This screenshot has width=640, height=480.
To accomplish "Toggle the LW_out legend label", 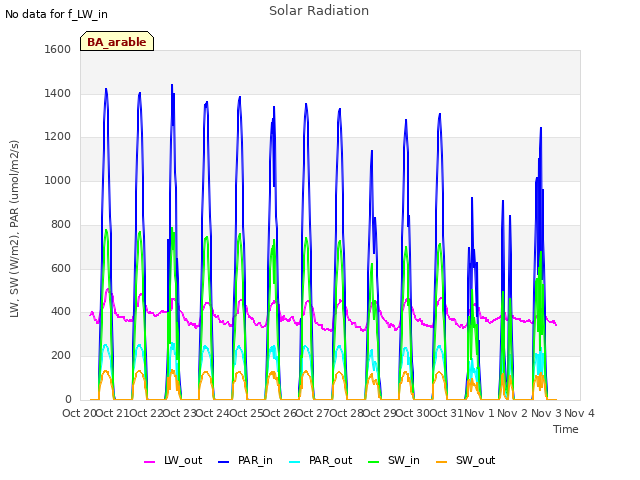I will 183,460.
